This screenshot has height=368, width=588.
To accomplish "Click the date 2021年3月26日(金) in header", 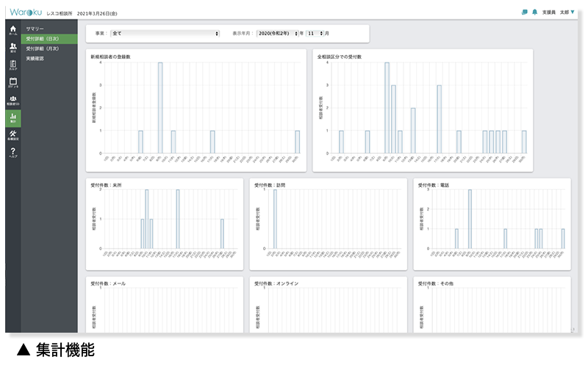I will click(x=97, y=13).
